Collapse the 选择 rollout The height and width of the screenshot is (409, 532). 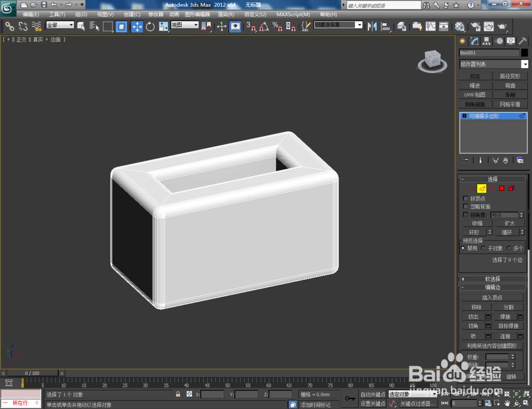click(x=492, y=179)
